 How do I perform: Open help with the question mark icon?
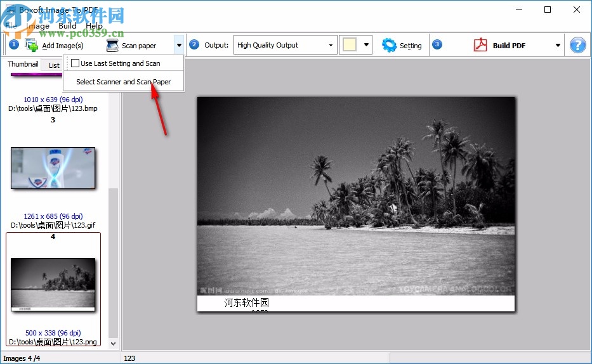(577, 45)
